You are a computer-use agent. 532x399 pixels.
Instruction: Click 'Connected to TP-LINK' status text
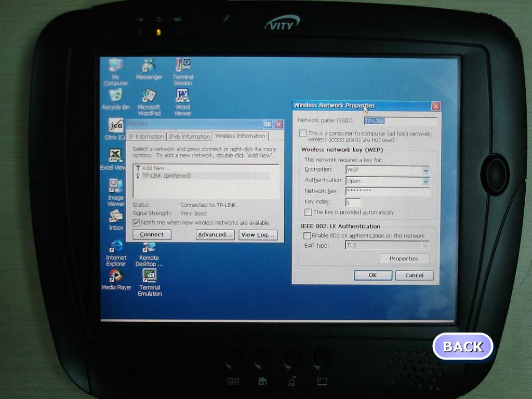tap(208, 205)
